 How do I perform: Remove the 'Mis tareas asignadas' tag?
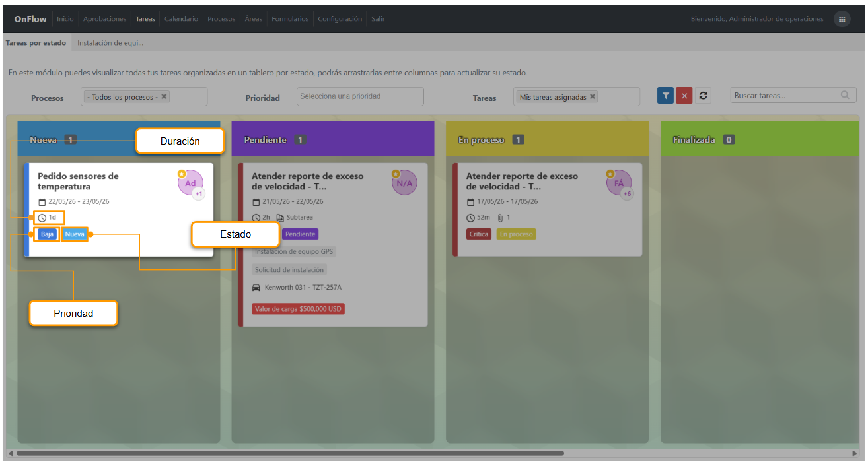tap(593, 96)
